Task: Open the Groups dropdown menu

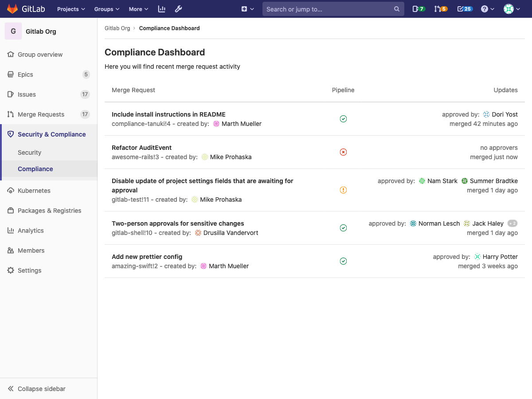Action: [x=107, y=9]
